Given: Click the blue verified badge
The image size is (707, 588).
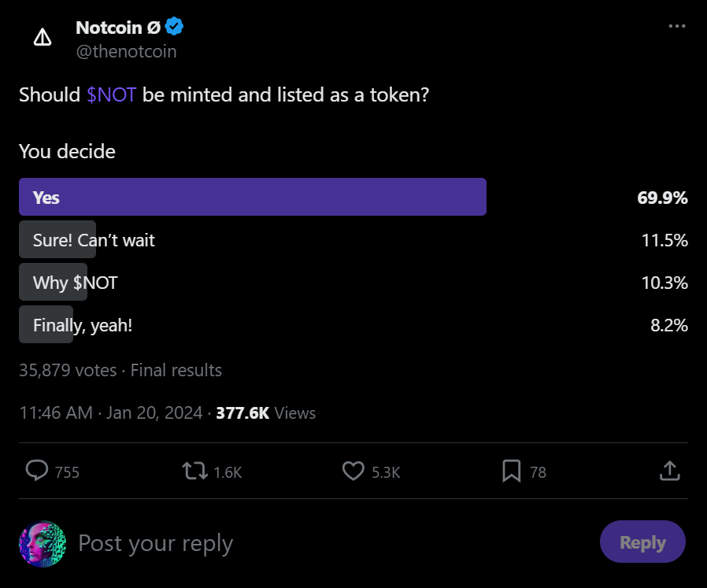Looking at the screenshot, I should pyautogui.click(x=174, y=28).
